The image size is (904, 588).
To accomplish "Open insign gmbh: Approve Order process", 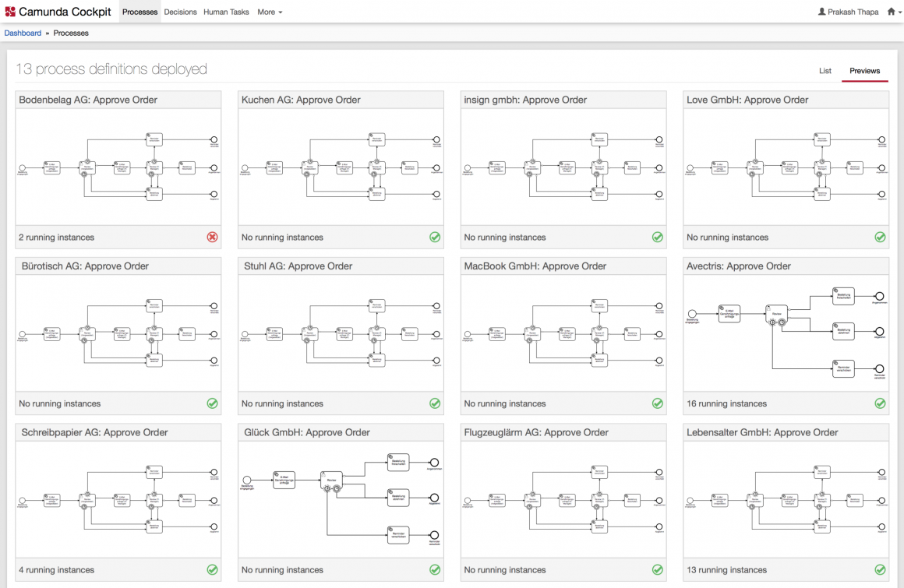I will [524, 100].
